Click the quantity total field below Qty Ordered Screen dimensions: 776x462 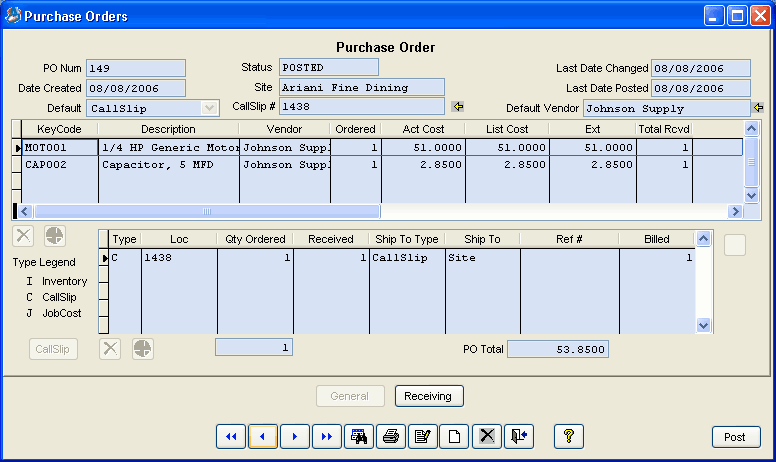(254, 347)
